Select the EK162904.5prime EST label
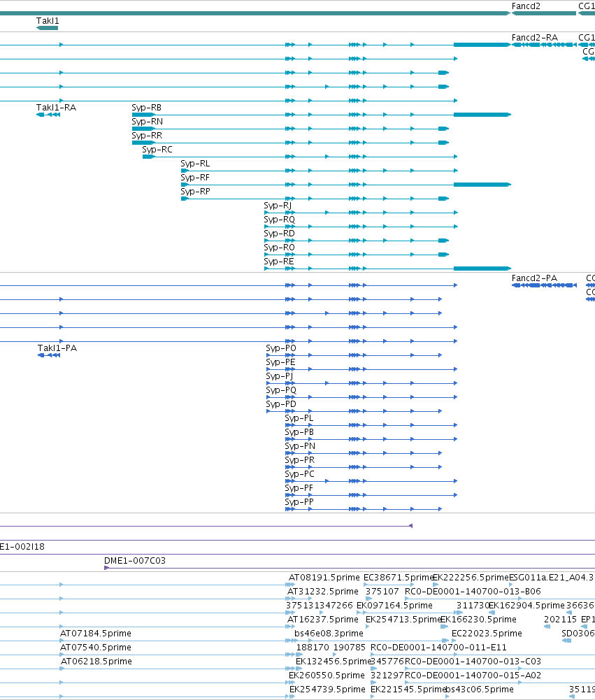The width and height of the screenshot is (595, 700). [x=527, y=606]
